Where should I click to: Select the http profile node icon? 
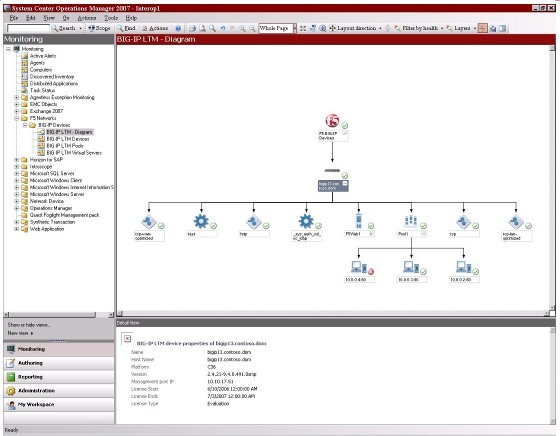(x=254, y=221)
